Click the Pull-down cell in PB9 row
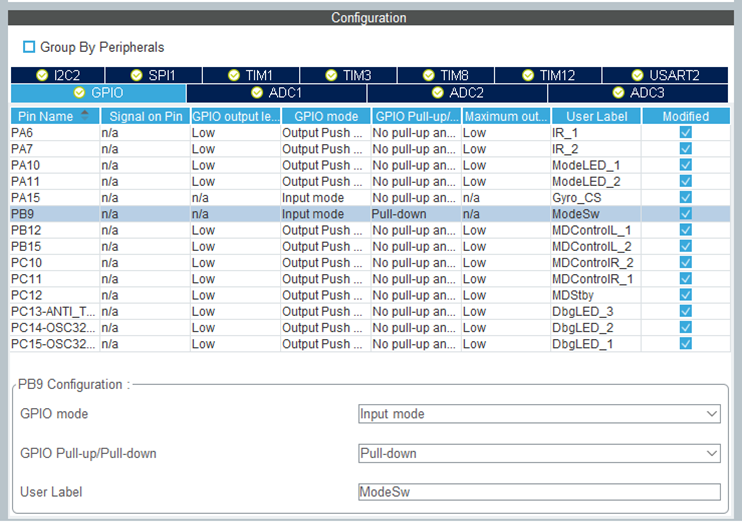742x526 pixels. coord(416,214)
